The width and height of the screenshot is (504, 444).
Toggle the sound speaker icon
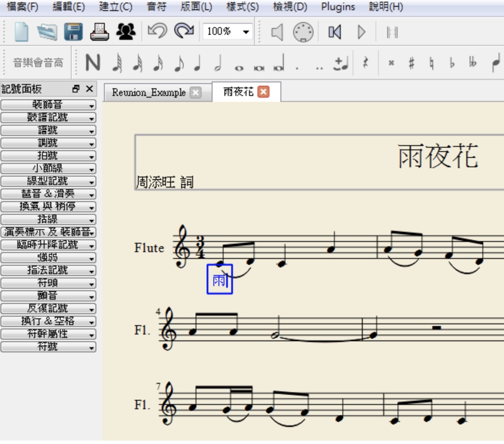point(277,32)
